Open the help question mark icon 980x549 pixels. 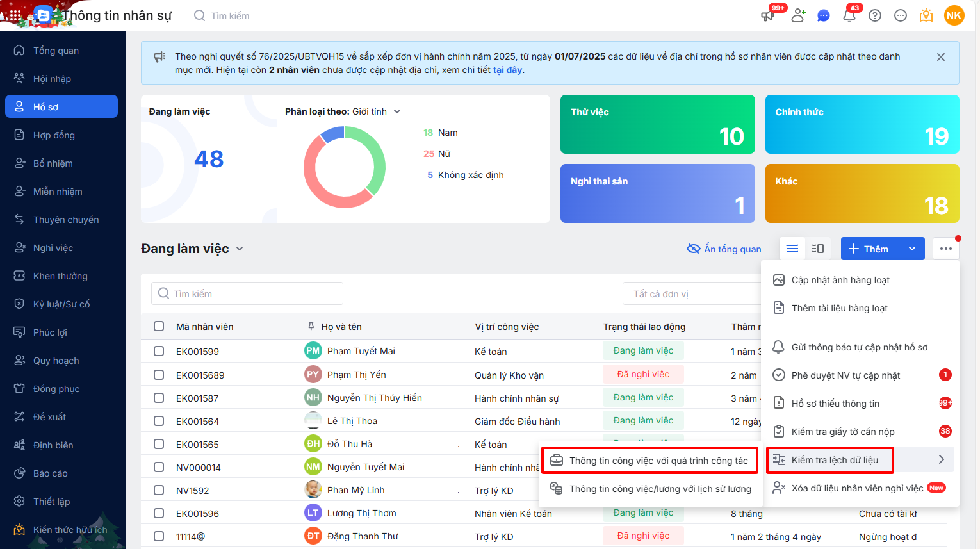point(875,16)
